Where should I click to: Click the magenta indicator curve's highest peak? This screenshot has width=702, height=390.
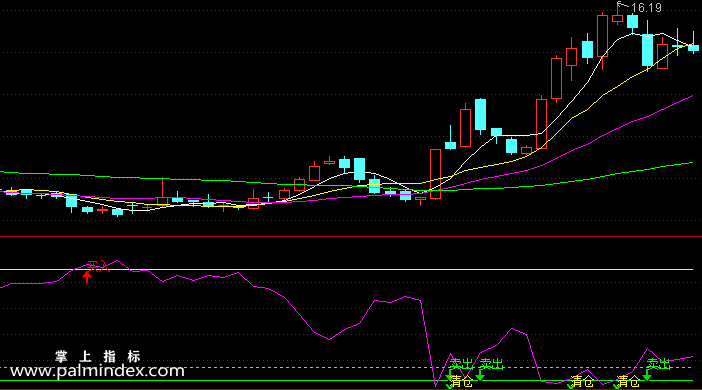(x=117, y=261)
